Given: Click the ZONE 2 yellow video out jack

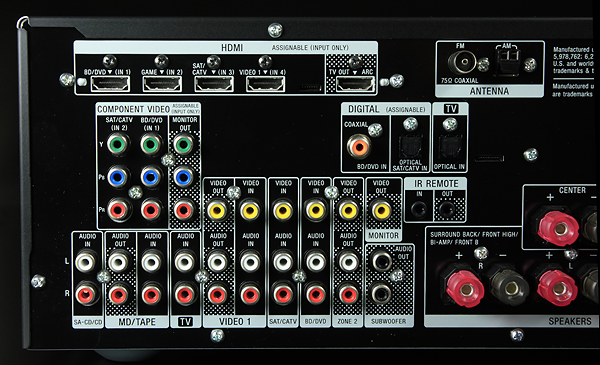Looking at the screenshot, I should 348,210.
